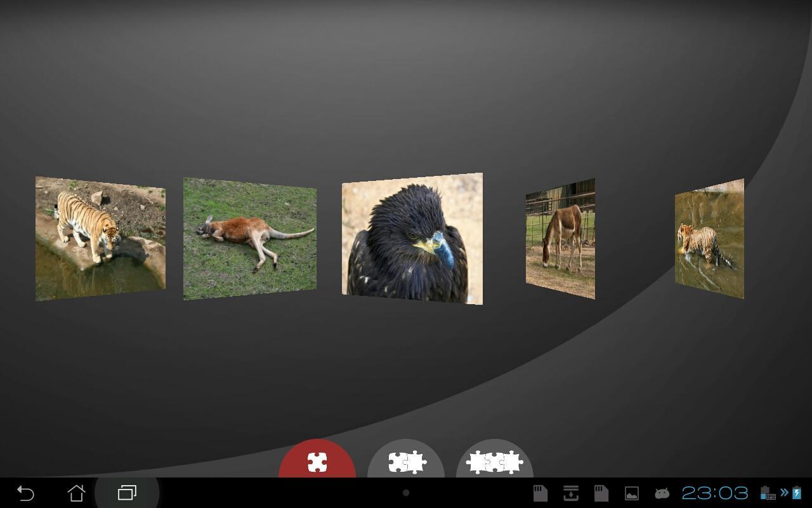Image resolution: width=812 pixels, height=508 pixels.
Task: Select the drinking tiger photo puzzle
Action: (x=100, y=238)
